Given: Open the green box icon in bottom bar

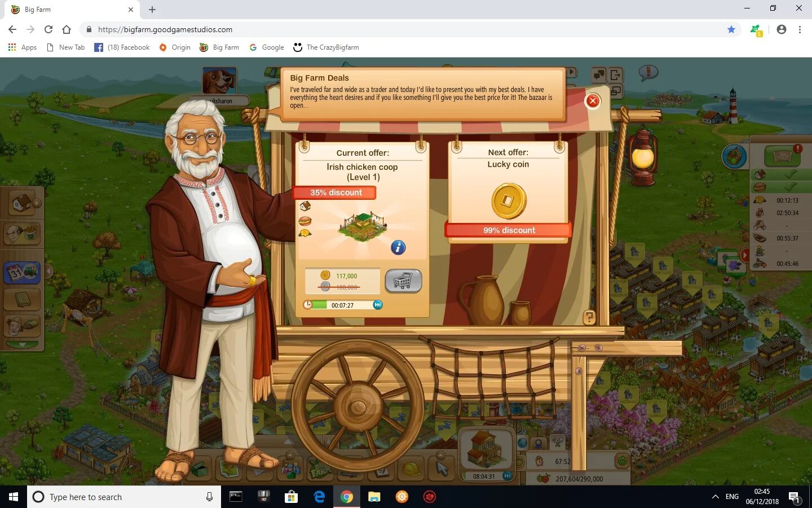Looking at the screenshot, I should pyautogui.click(x=198, y=468).
